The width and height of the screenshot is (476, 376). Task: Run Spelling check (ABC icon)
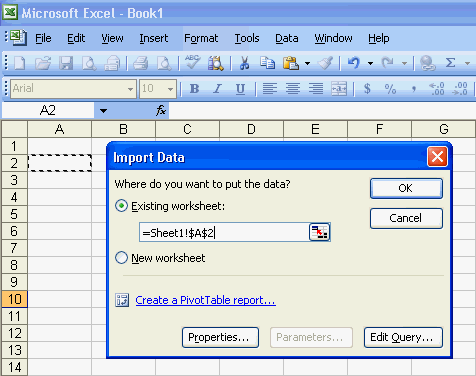[x=193, y=62]
